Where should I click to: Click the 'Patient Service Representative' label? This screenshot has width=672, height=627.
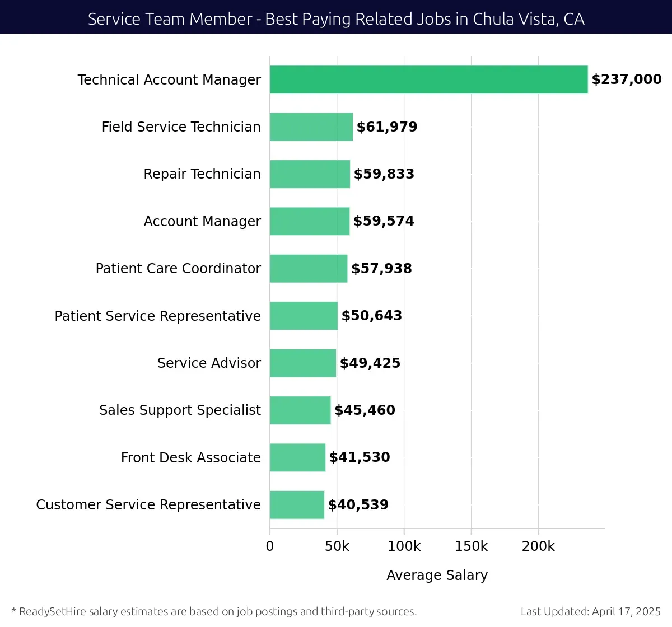[158, 316]
